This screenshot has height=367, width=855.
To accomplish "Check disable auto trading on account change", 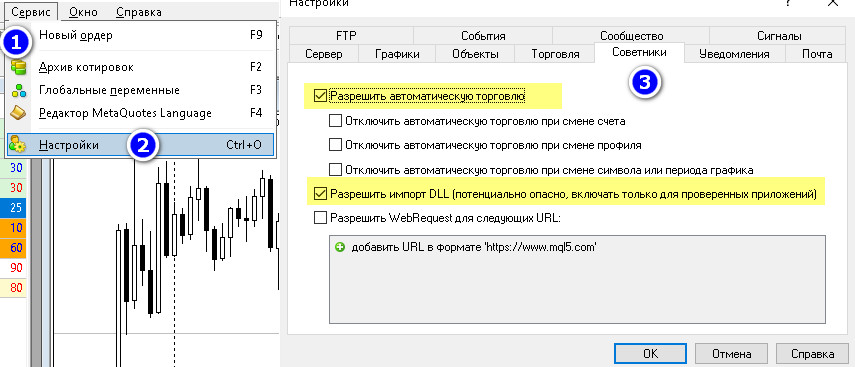I will (x=335, y=121).
